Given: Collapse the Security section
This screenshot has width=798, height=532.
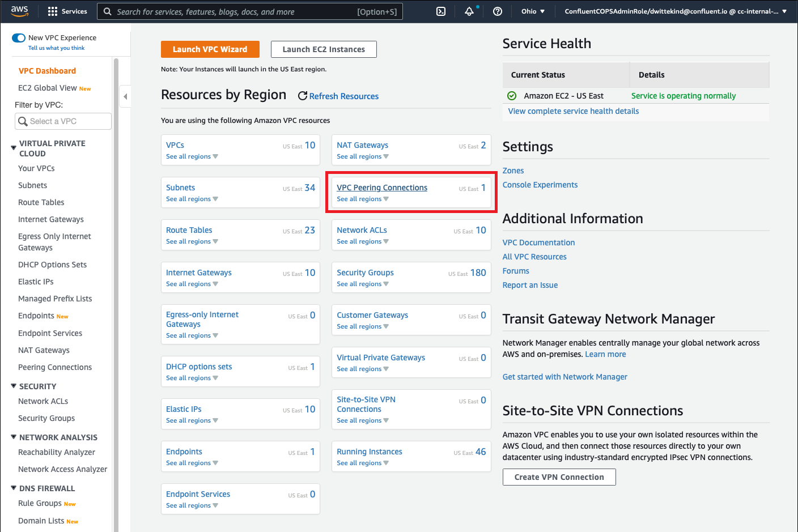Looking at the screenshot, I should pyautogui.click(x=14, y=386).
